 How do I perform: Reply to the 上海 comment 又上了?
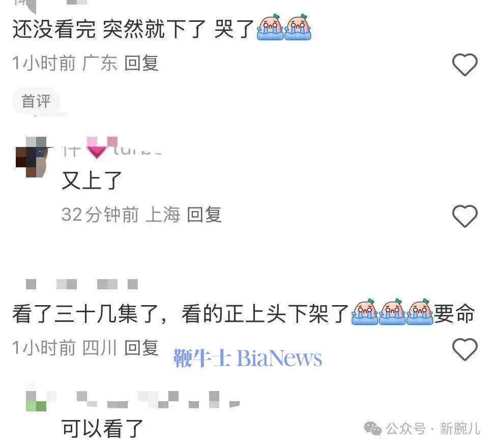(204, 215)
